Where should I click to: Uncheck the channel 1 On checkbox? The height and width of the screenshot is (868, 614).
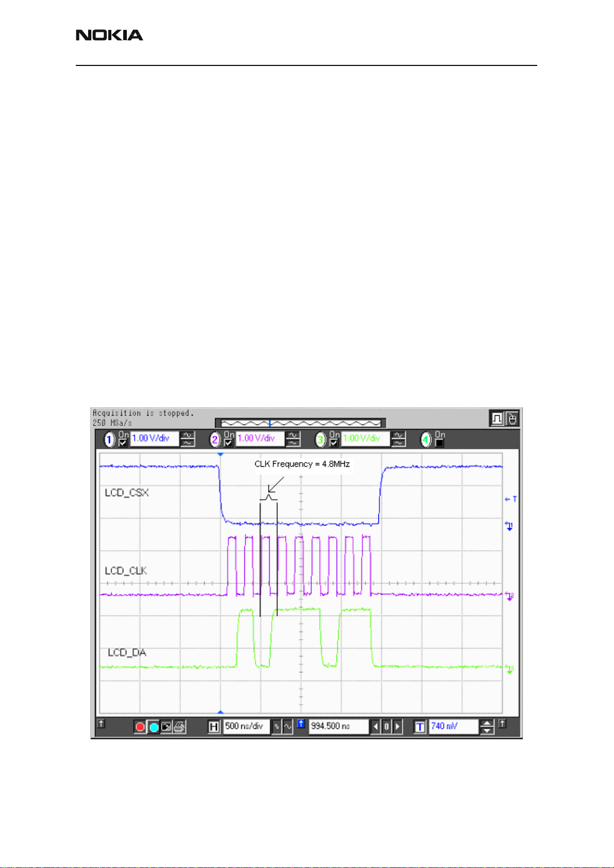click(124, 443)
